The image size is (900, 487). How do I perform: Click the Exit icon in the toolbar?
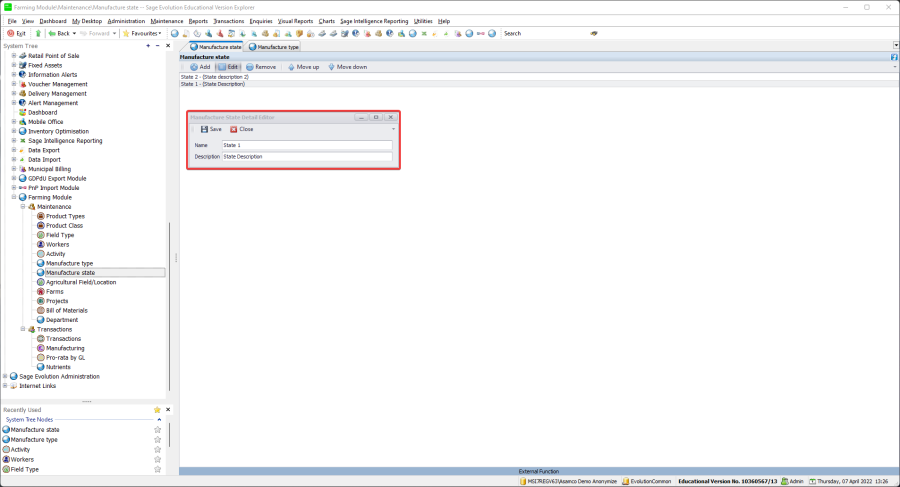click(16, 33)
